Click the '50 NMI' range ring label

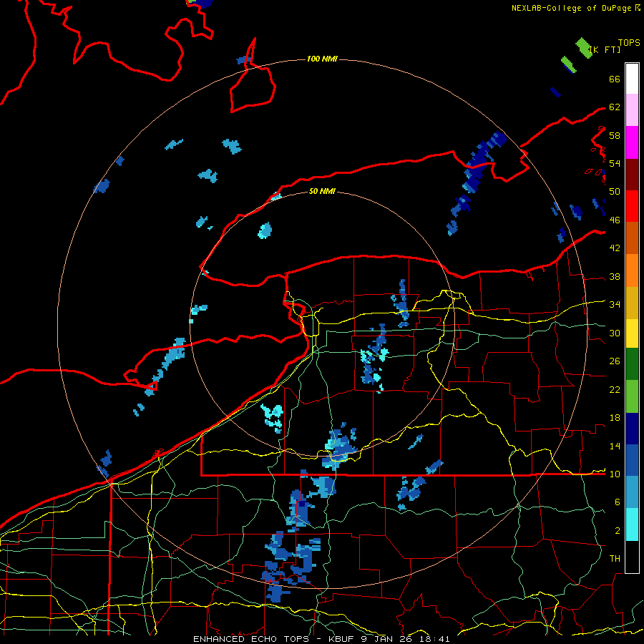322,191
